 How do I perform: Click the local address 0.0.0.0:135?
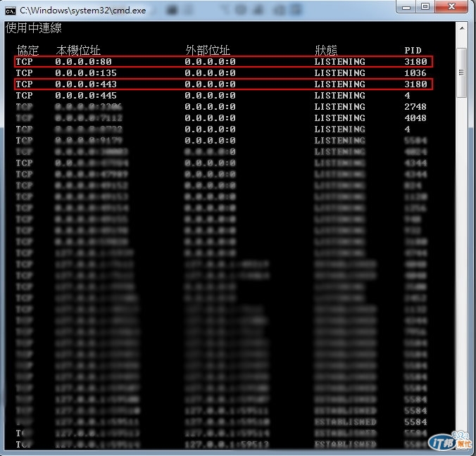point(86,72)
